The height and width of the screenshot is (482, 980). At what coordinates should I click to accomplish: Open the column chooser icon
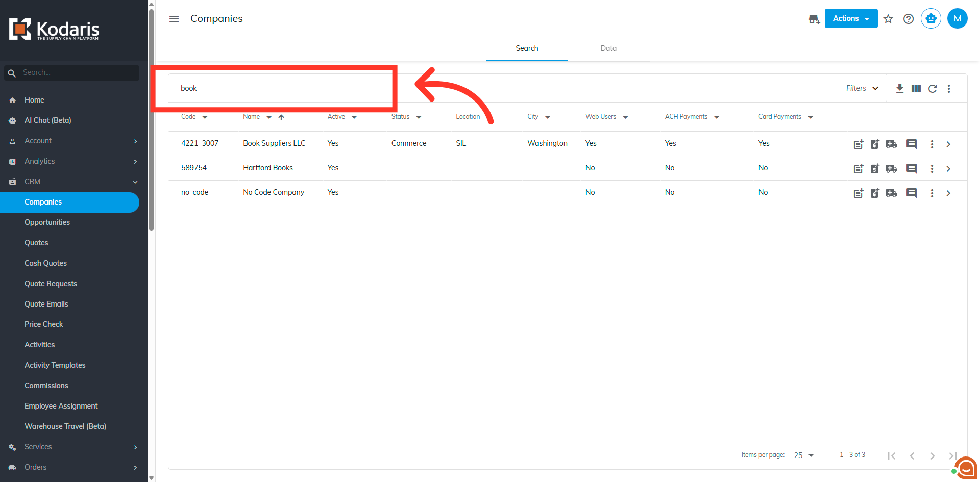click(916, 89)
